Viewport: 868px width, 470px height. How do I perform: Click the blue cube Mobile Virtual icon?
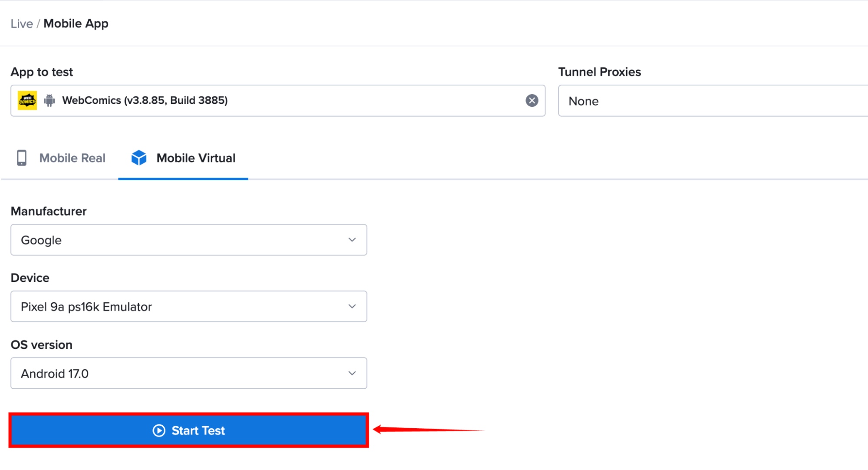[139, 158]
